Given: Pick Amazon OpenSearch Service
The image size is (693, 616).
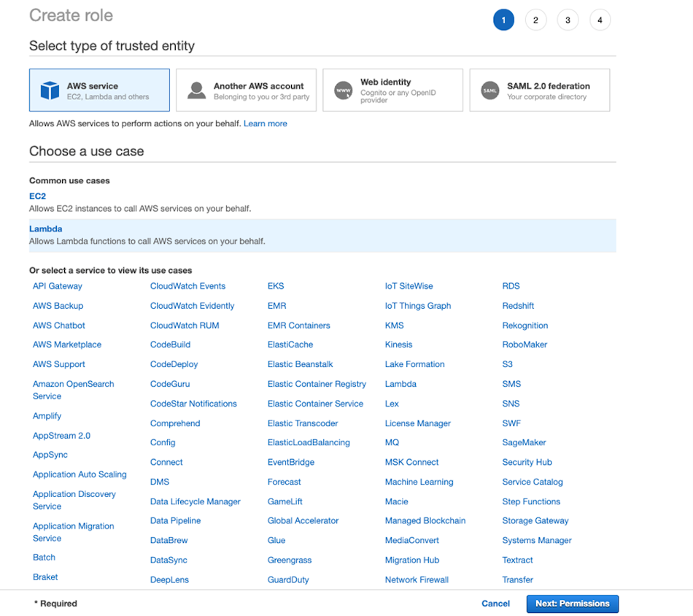Looking at the screenshot, I should (74, 390).
